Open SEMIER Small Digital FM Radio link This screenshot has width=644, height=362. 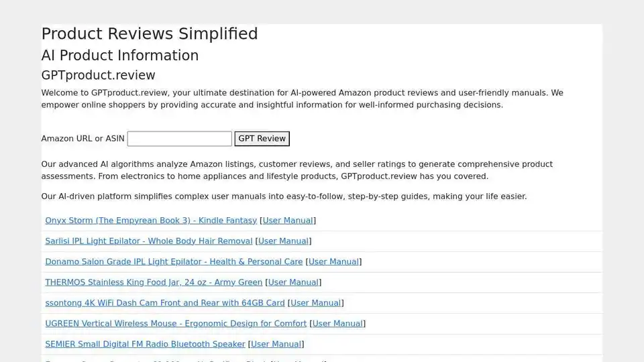[x=145, y=344]
